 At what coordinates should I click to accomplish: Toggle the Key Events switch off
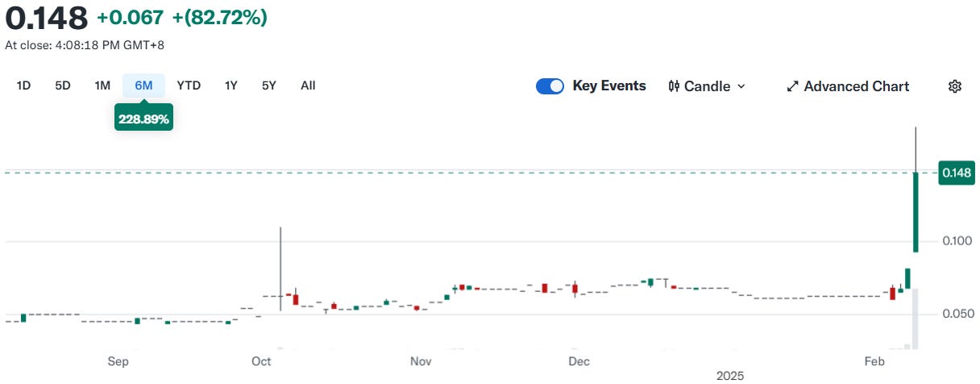[550, 86]
